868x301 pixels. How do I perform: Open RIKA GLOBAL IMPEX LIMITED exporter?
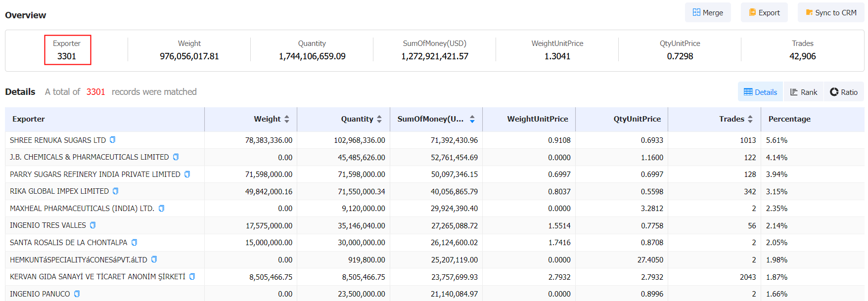pyautogui.click(x=59, y=191)
